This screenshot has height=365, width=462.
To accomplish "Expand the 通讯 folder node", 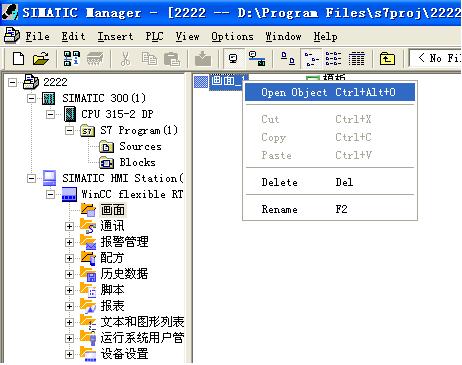I will click(x=69, y=226).
